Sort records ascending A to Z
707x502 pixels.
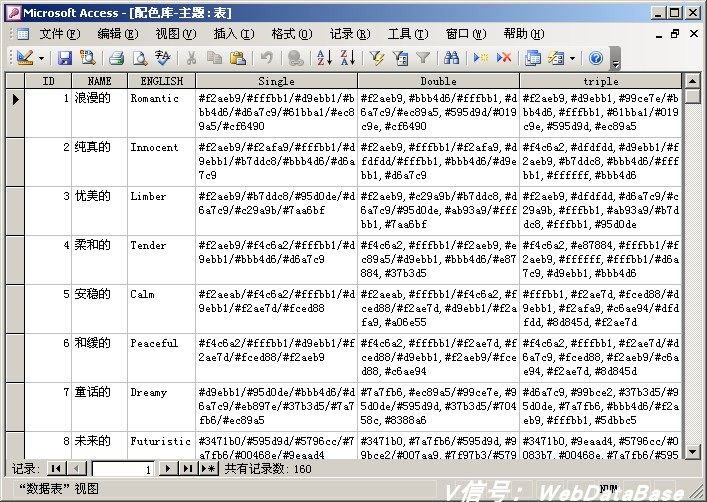324,58
